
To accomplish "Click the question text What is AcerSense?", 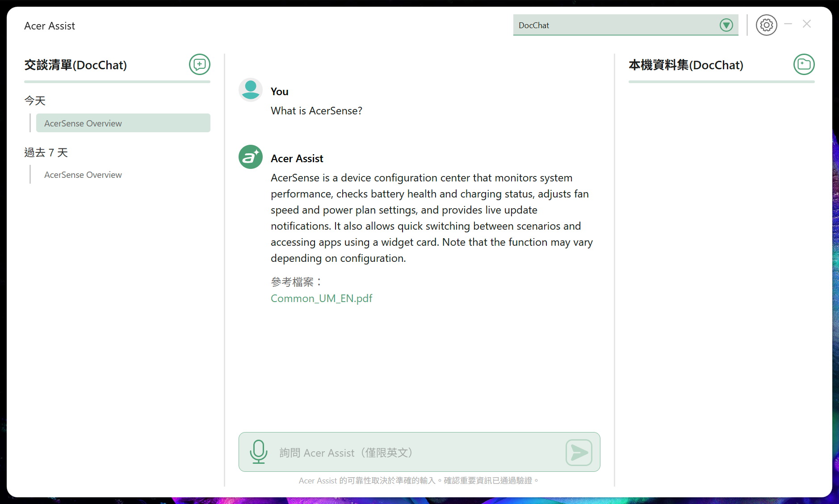I will point(316,111).
